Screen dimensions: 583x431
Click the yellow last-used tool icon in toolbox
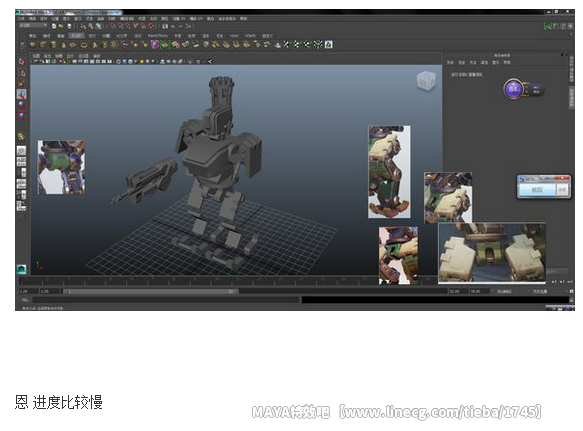click(x=21, y=136)
